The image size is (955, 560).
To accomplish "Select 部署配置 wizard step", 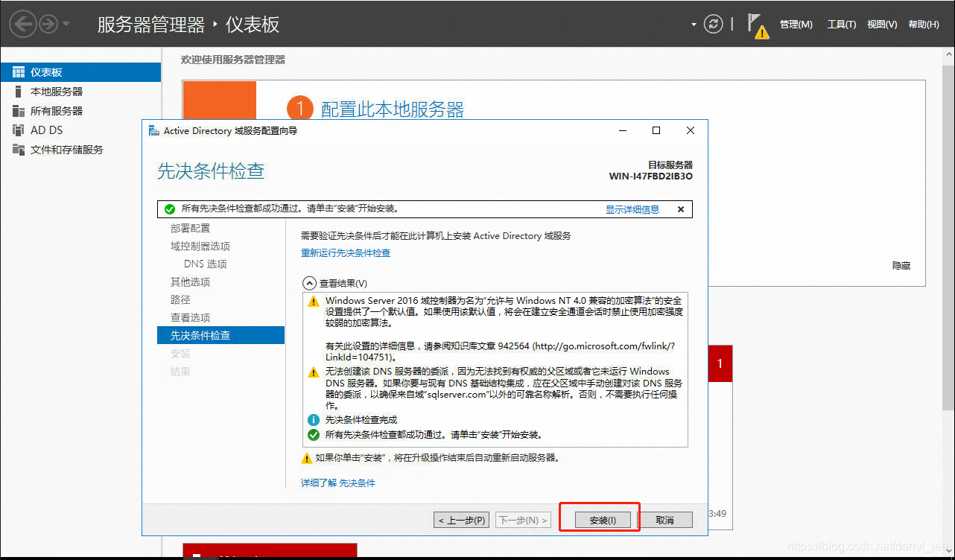I will tap(190, 228).
